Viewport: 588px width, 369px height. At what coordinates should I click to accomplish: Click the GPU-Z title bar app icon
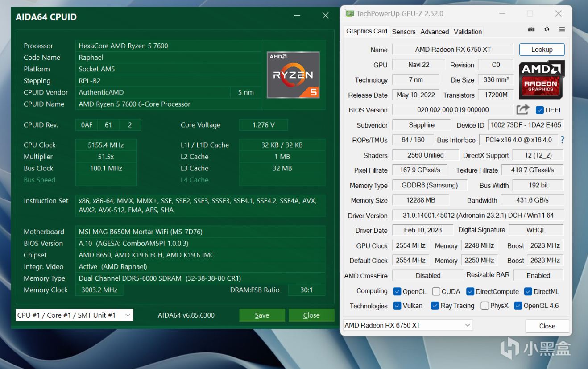[x=350, y=13]
